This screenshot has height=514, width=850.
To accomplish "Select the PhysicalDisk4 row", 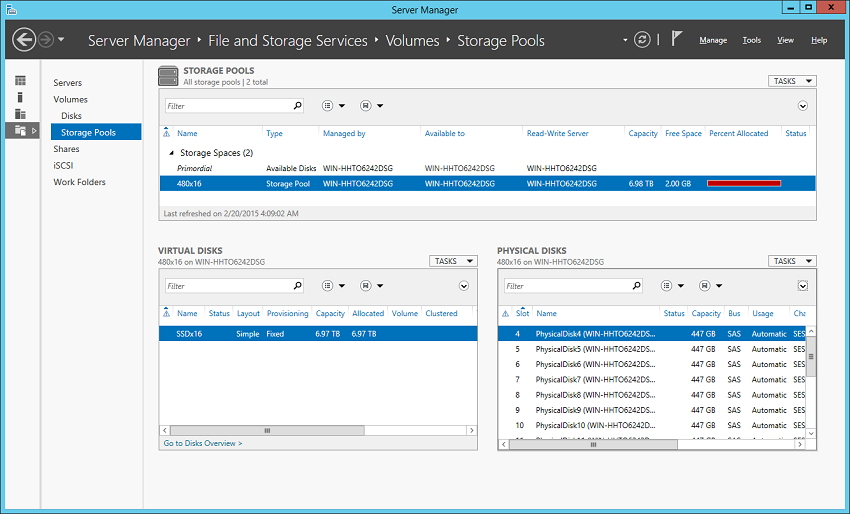I will [652, 334].
